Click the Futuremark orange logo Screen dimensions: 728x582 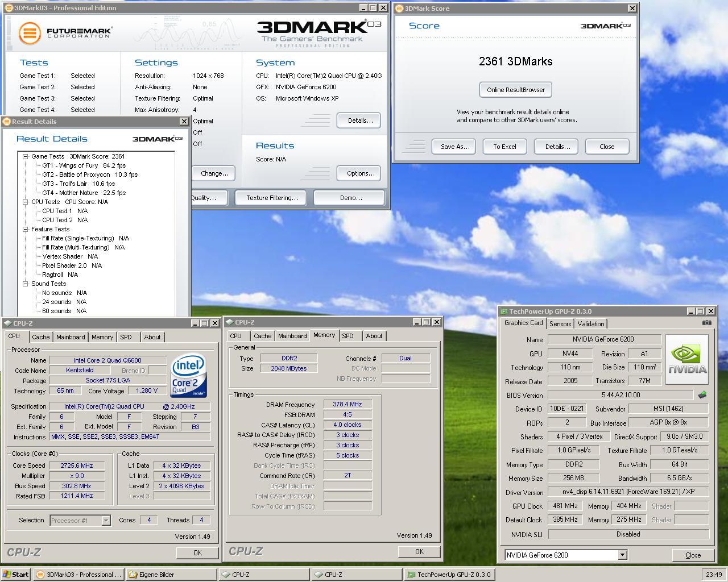(x=30, y=33)
